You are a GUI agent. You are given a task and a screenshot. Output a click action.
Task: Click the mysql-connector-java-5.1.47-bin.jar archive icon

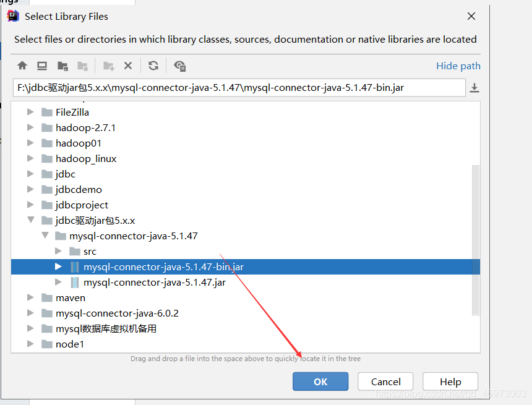(75, 267)
